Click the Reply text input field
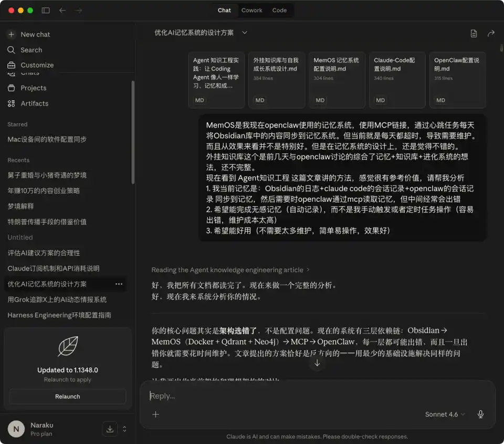The height and width of the screenshot is (444, 504). tap(318, 396)
